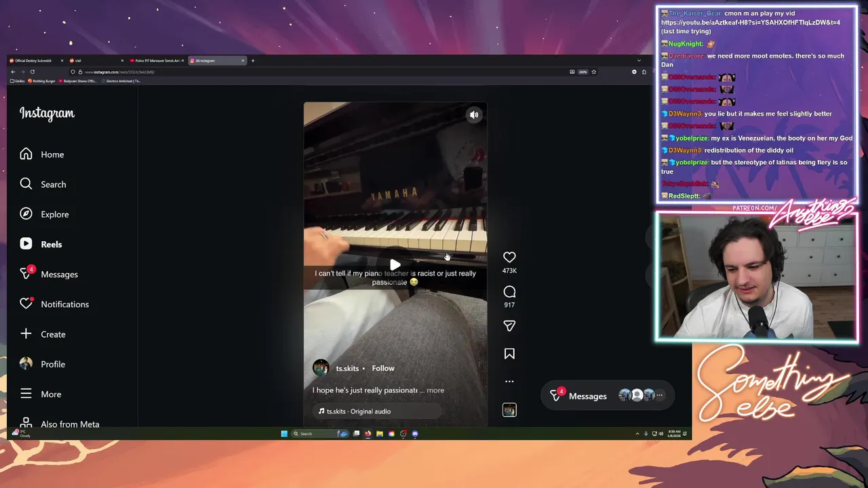The width and height of the screenshot is (868, 488).
Task: Open the reel's three-dot options
Action: click(509, 382)
